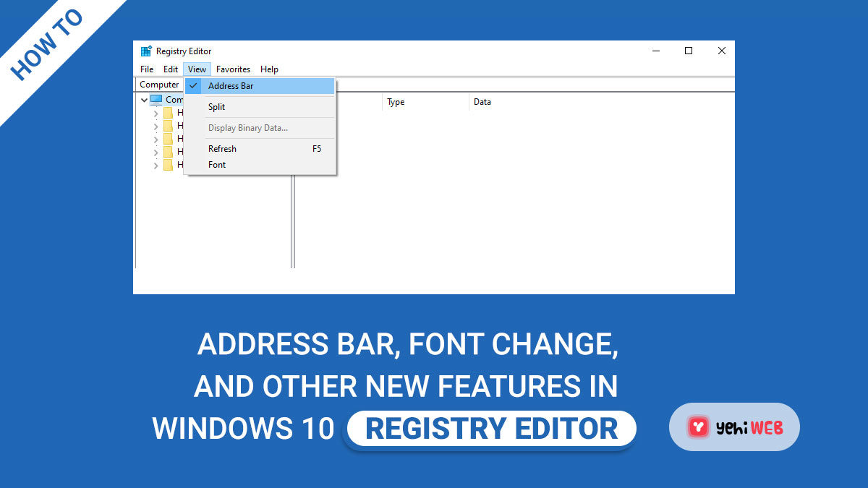Screen dimensions: 868x488
Task: Open the Favorites menu
Action: click(x=233, y=69)
